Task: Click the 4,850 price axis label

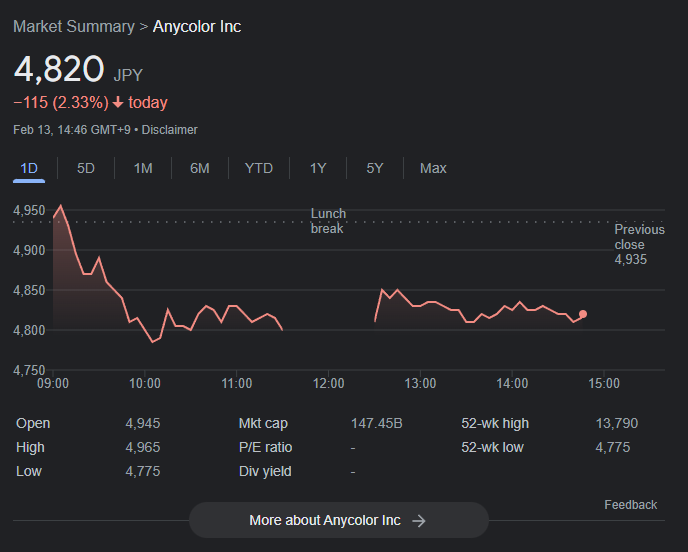Action: click(29, 290)
